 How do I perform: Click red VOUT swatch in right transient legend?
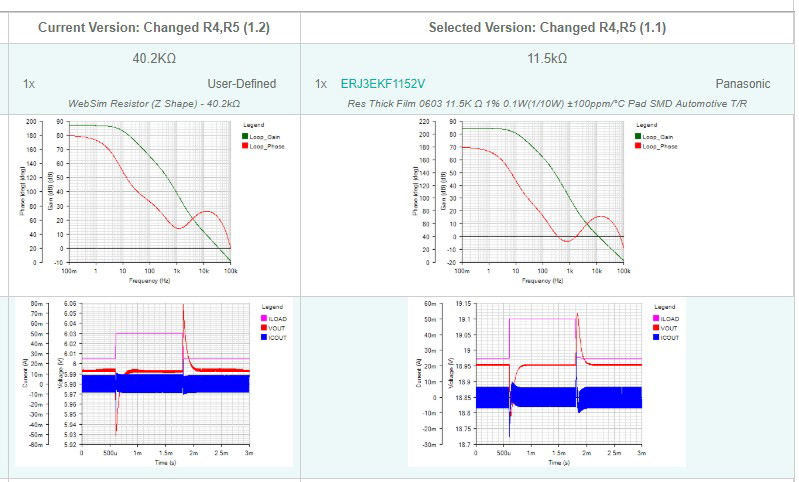point(656,328)
